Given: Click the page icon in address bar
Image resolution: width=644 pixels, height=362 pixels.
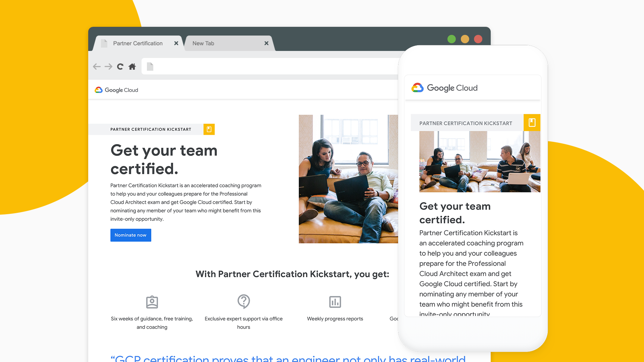Looking at the screenshot, I should [x=150, y=66].
